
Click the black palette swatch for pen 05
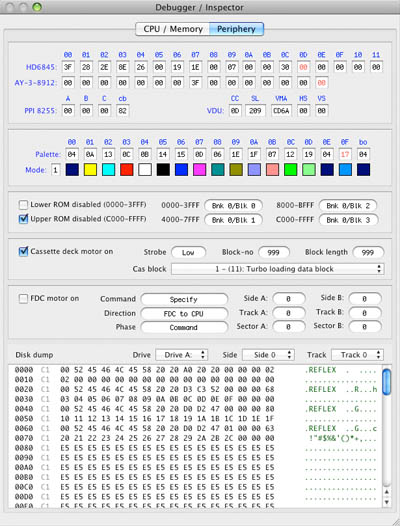pyautogui.click(x=163, y=170)
